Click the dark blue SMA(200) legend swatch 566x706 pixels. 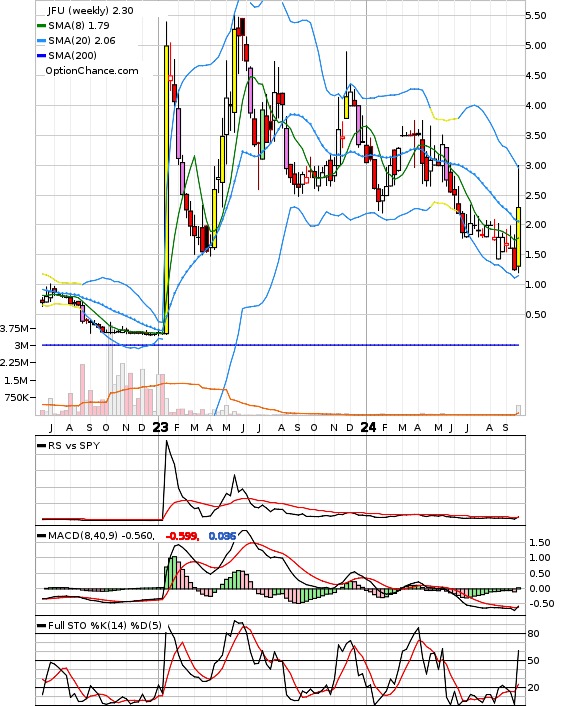coord(41,56)
